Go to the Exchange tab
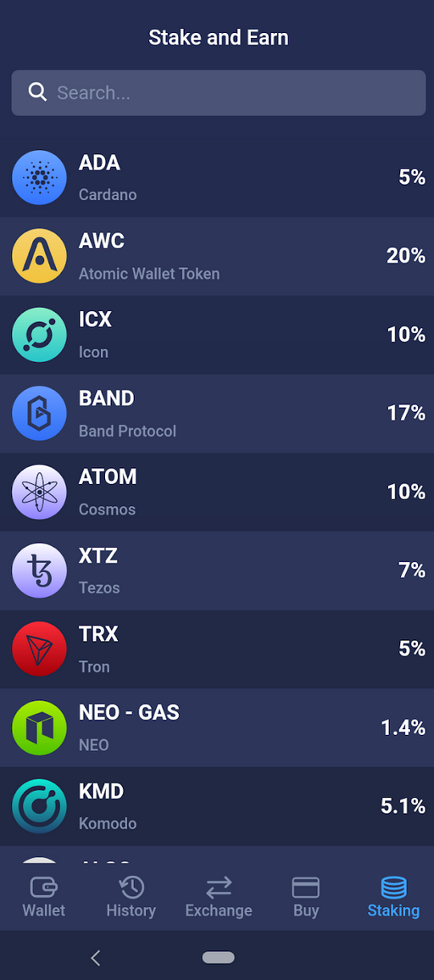Image resolution: width=434 pixels, height=980 pixels. (219, 896)
